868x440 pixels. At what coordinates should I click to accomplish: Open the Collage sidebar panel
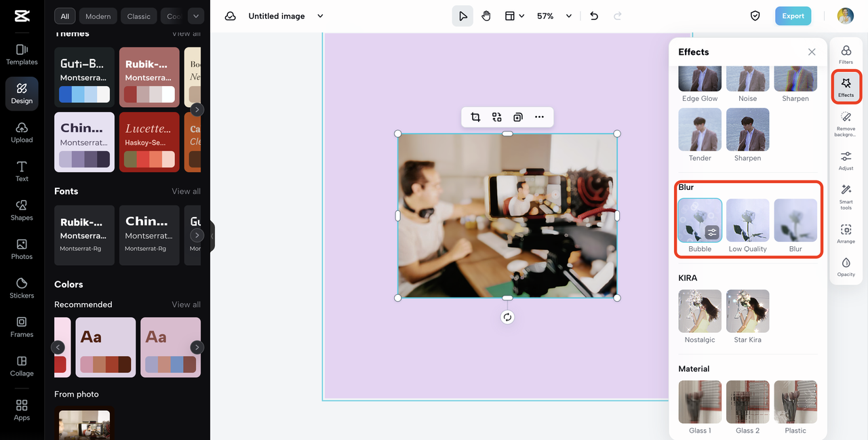(22, 366)
